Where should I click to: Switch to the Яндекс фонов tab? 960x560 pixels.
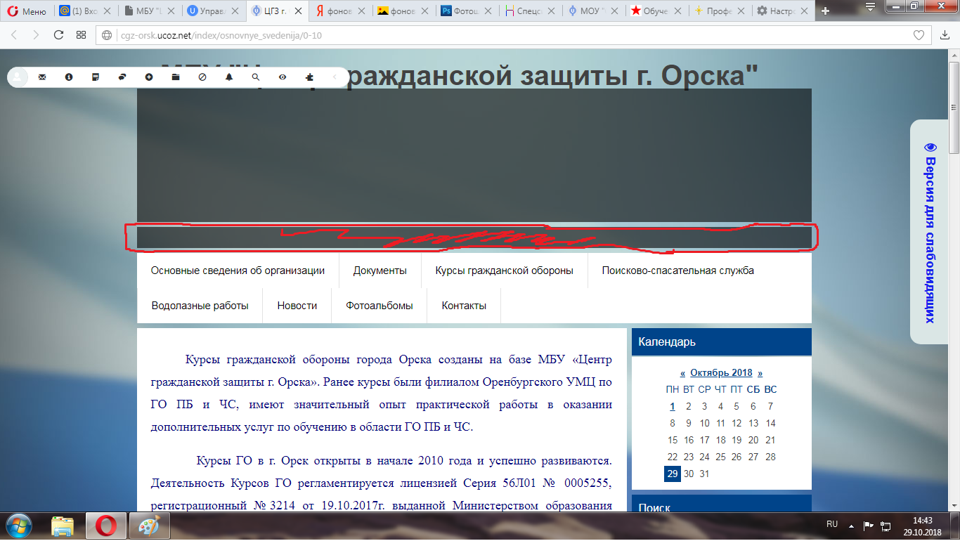coord(339,11)
